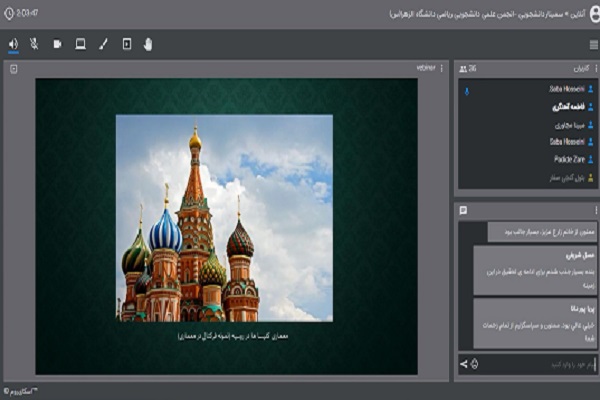Open the کاربران panel three-dot menu
This screenshot has width=600, height=400.
[x=596, y=69]
